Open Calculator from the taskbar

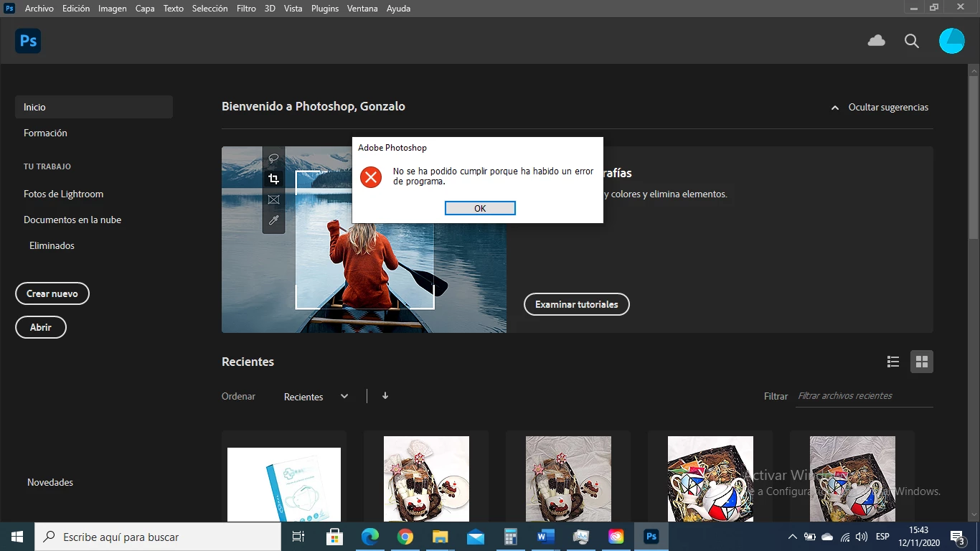(x=510, y=537)
